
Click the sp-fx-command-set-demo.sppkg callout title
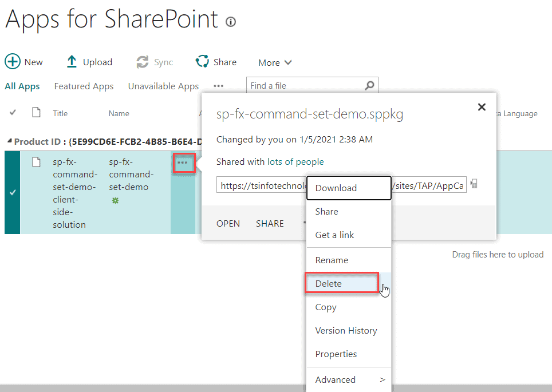(309, 114)
